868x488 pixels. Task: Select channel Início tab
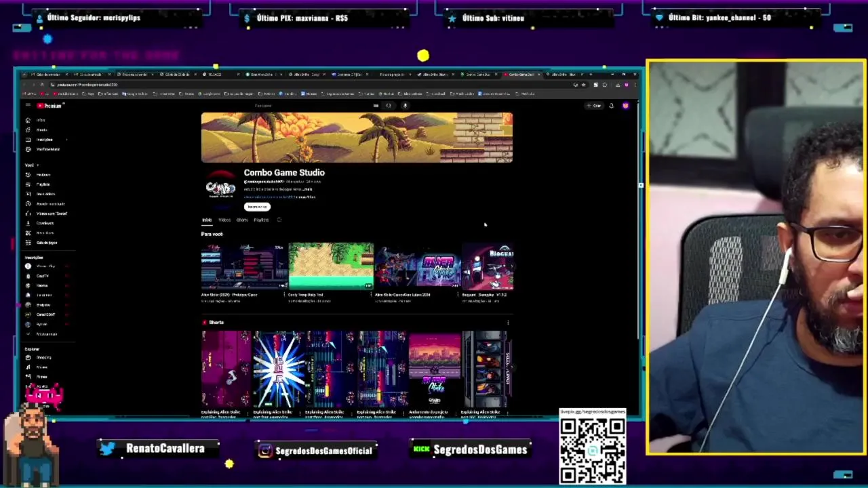(207, 220)
